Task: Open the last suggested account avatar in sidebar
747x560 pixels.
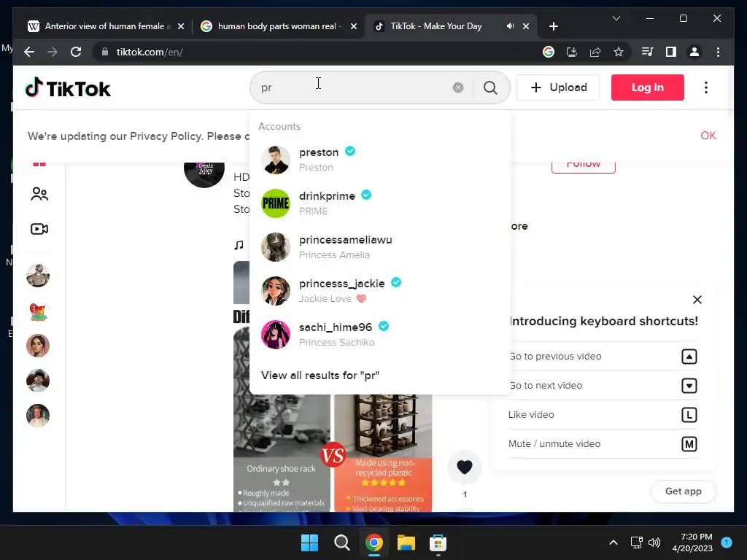Action: [x=38, y=415]
